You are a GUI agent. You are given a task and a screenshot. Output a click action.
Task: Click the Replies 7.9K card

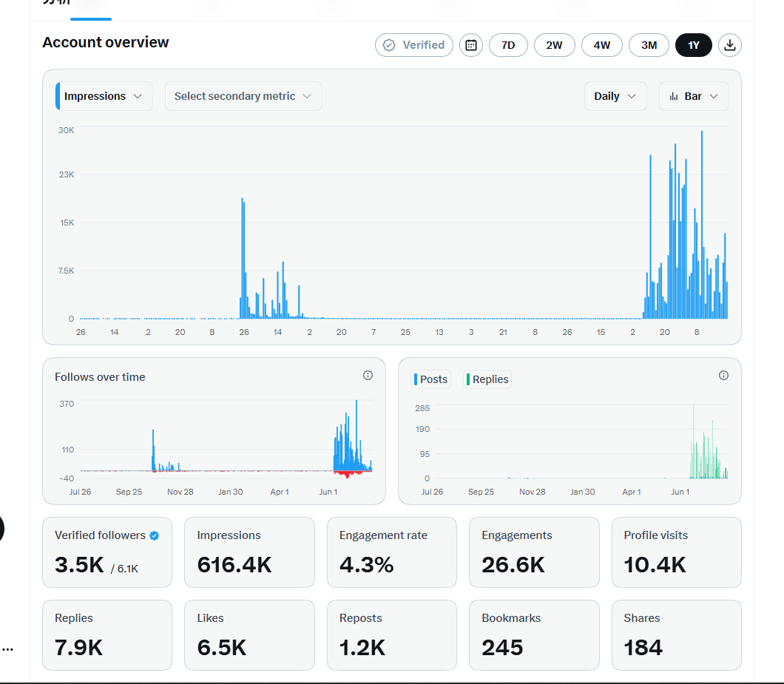click(x=107, y=635)
